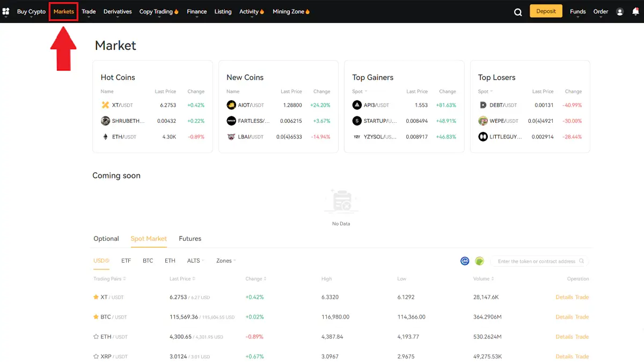Go to the Listing page
Viewport: 644px width, 362px height.
(x=223, y=12)
